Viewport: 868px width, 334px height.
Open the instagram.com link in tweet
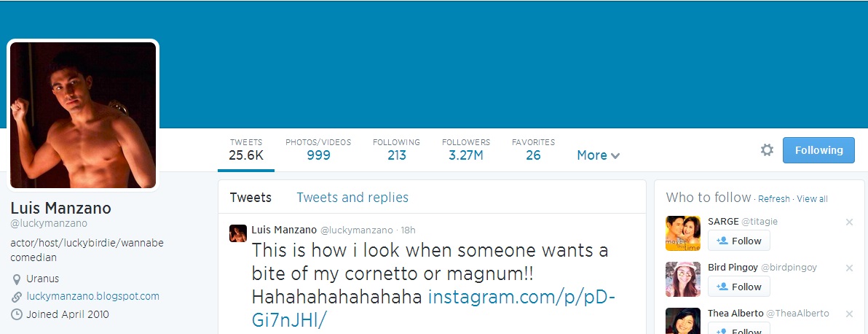point(433,308)
